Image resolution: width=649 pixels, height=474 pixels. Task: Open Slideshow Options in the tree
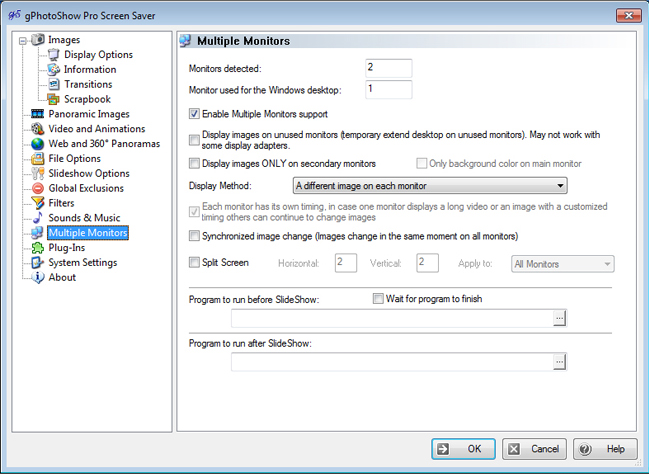[x=88, y=173]
